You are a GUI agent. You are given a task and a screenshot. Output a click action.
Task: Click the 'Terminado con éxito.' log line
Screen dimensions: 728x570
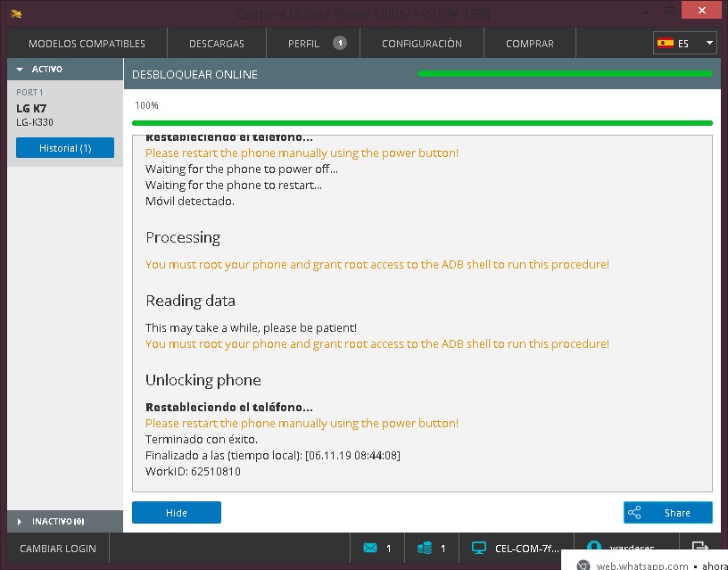tap(201, 439)
